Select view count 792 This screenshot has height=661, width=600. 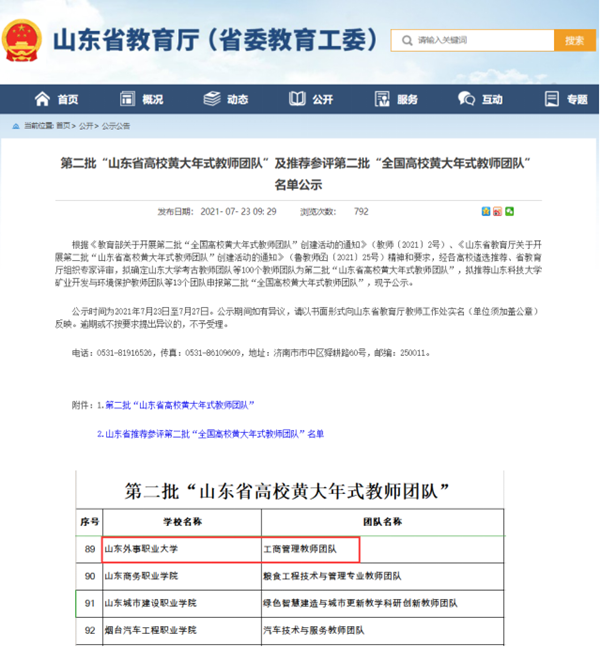coord(361,211)
